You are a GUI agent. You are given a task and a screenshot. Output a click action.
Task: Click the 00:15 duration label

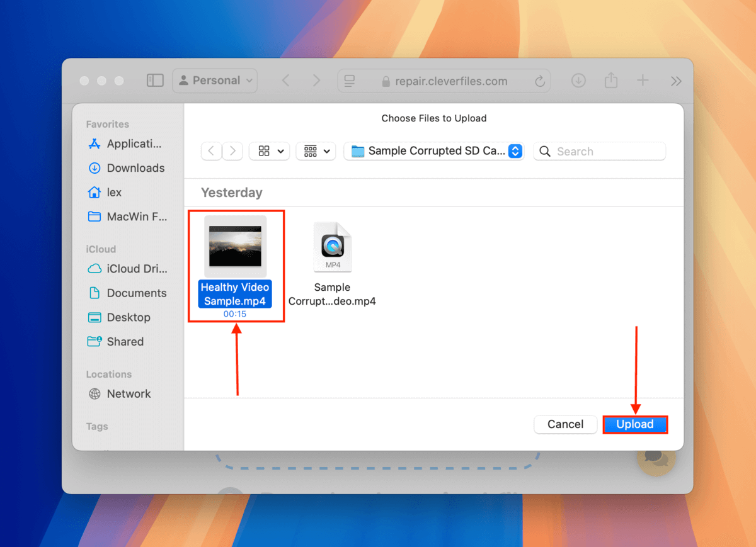tap(235, 314)
